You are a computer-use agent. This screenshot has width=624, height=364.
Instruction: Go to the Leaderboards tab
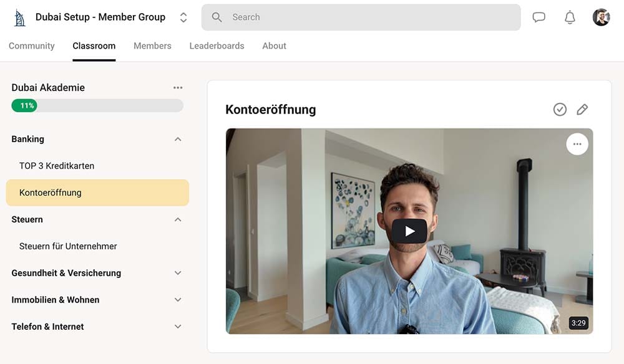[x=217, y=46]
